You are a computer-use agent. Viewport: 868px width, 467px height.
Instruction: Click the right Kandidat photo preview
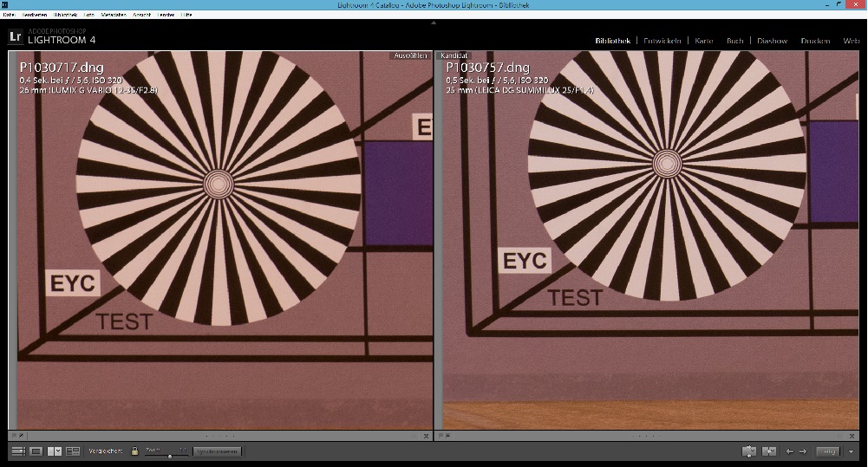pos(647,241)
